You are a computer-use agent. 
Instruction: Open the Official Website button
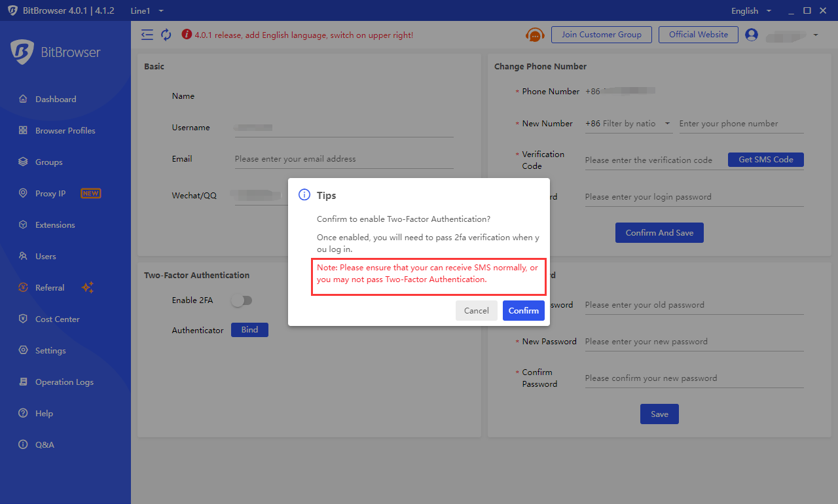pyautogui.click(x=699, y=35)
